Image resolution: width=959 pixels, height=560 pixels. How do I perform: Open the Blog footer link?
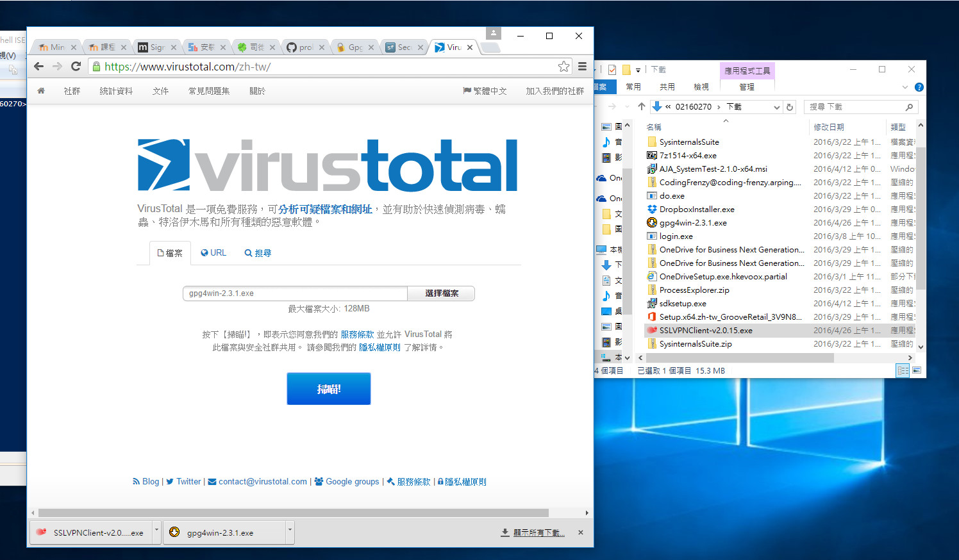pyautogui.click(x=146, y=482)
